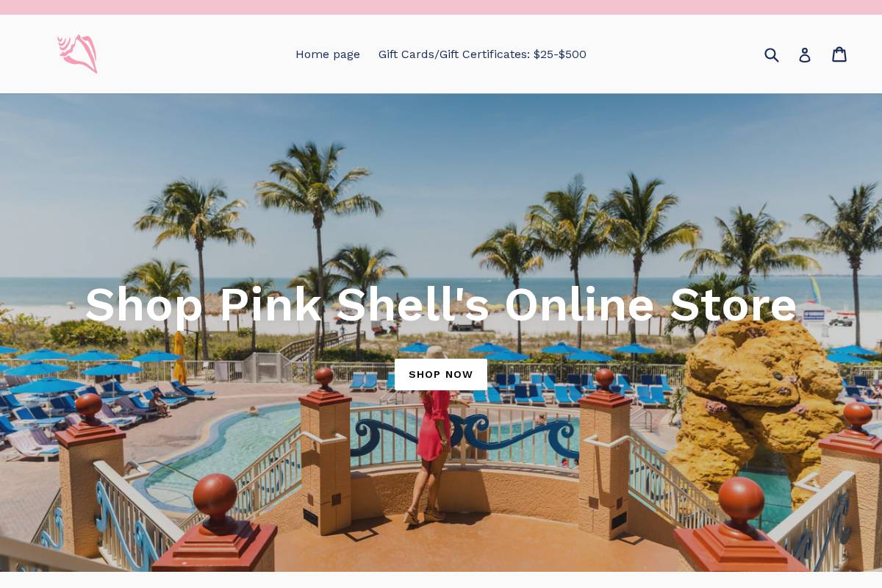Open the search magnifier icon

(x=771, y=54)
